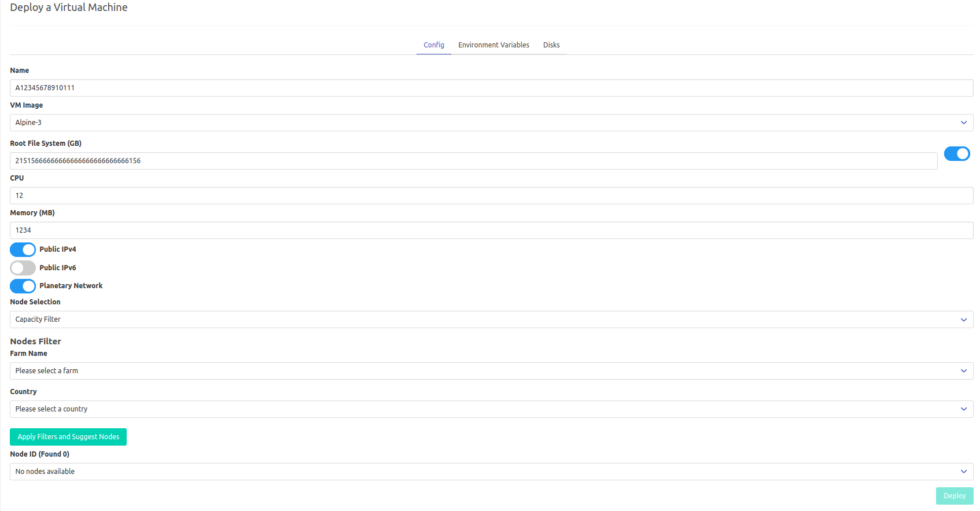Disable the Public IPv4 toggle
Screen dimensions: 980x511
23,249
